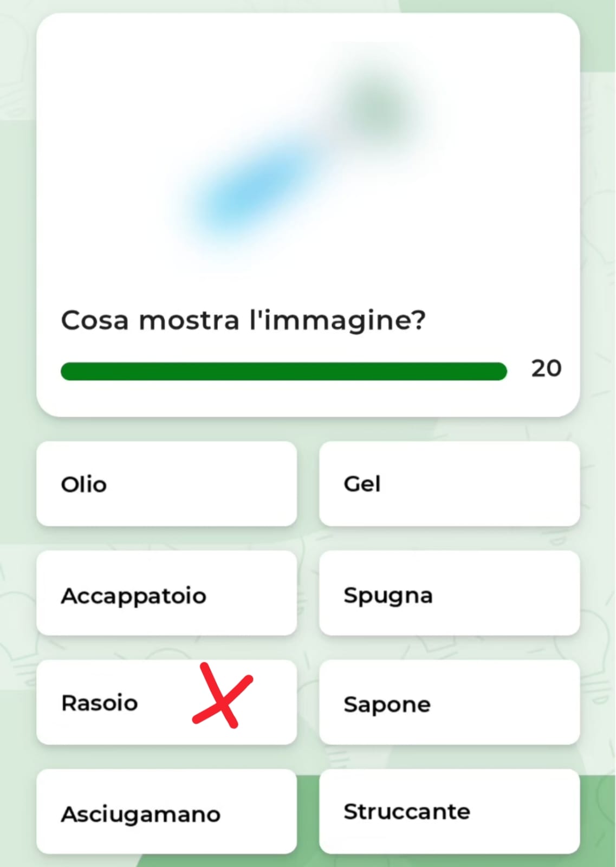Choose the Sapone answer
The width and height of the screenshot is (616, 867).
click(x=449, y=703)
